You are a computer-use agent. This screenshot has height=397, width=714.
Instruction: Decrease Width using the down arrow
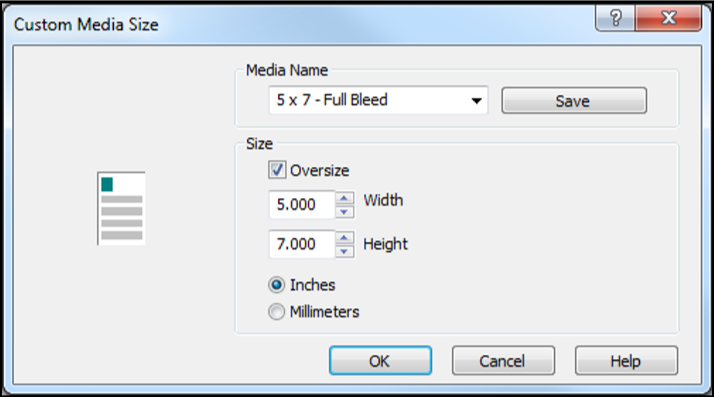click(345, 211)
